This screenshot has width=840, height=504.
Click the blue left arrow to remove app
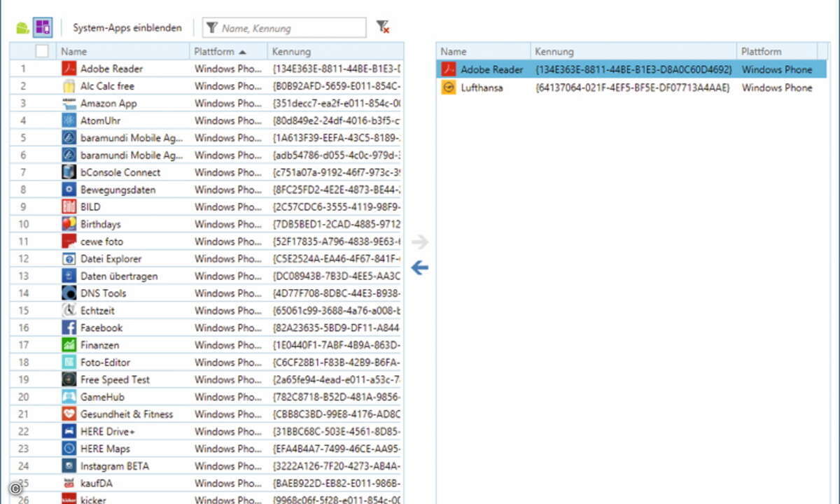pos(419,267)
